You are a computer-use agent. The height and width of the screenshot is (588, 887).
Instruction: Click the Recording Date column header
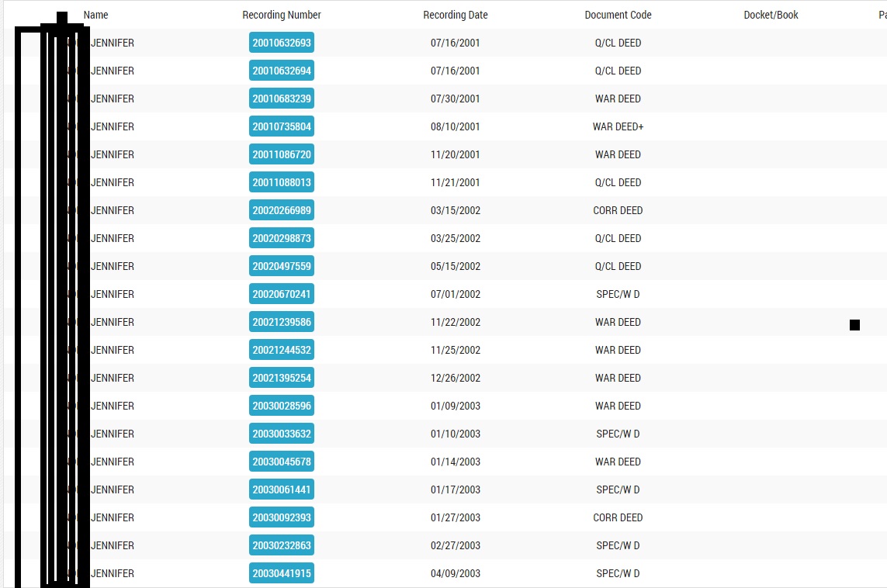pyautogui.click(x=455, y=15)
